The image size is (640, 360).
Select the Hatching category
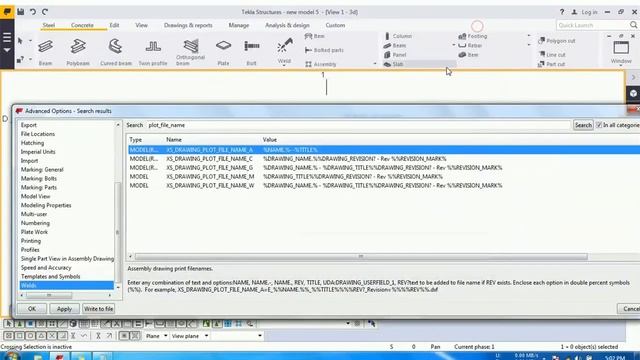tap(32, 143)
